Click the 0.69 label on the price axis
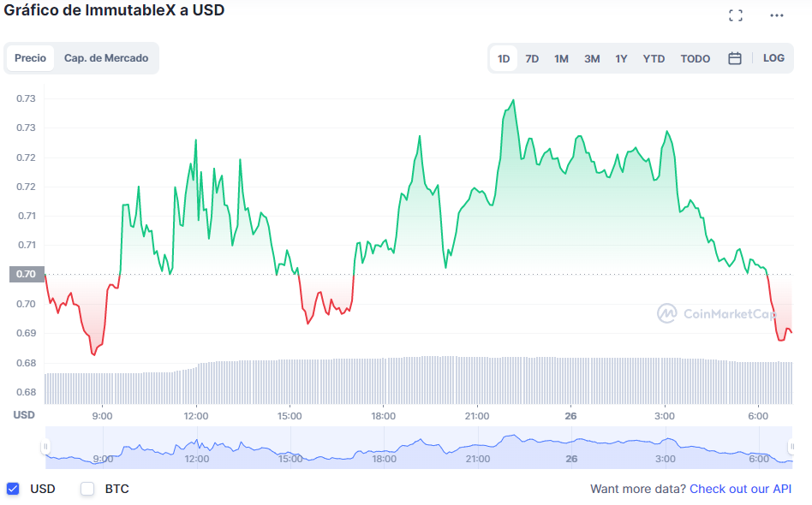 (26, 333)
